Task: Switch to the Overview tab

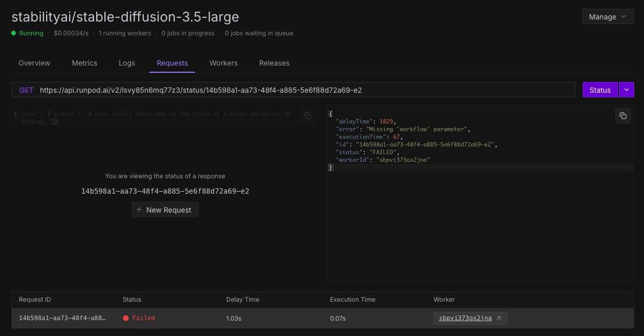Action: coord(34,63)
